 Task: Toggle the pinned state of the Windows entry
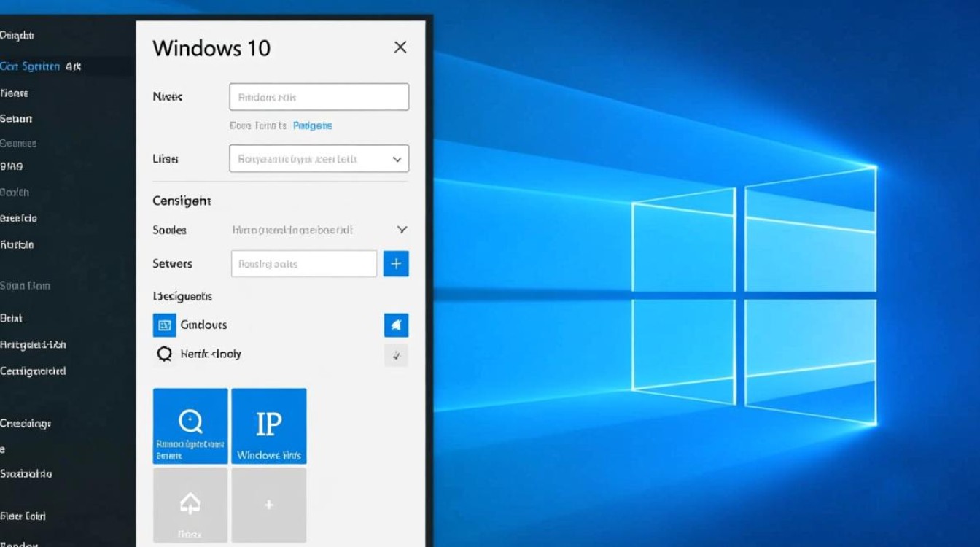pos(396,325)
